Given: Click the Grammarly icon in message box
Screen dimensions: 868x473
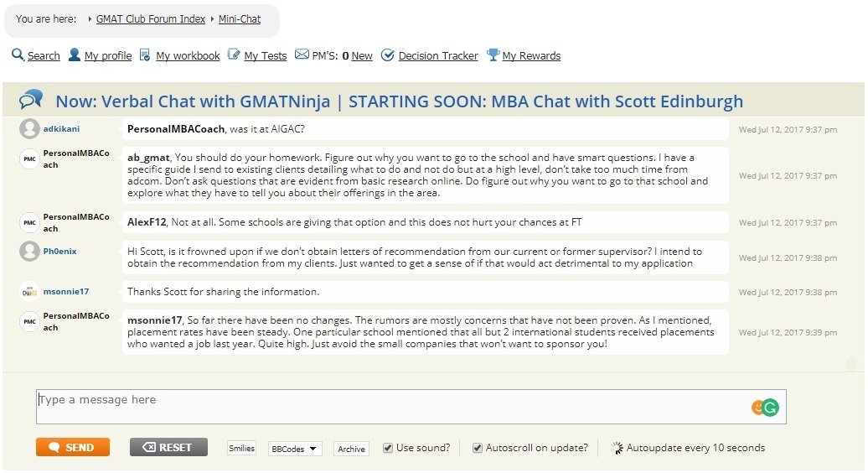Looking at the screenshot, I should [770, 408].
